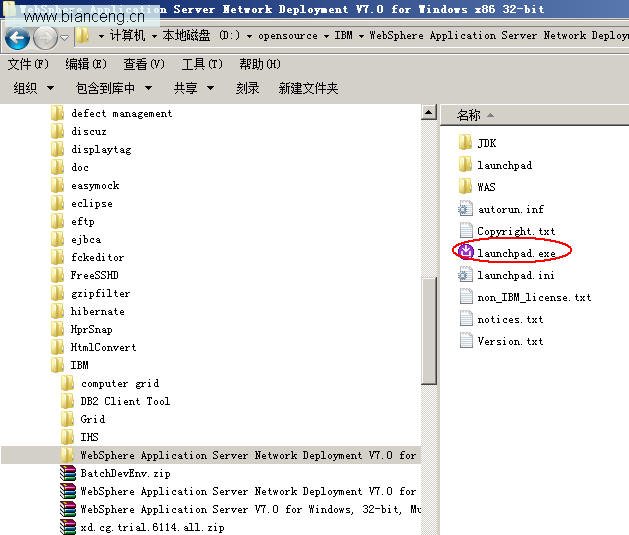The width and height of the screenshot is (629, 535).
Task: Select the JDK folder icon
Action: coord(465,142)
